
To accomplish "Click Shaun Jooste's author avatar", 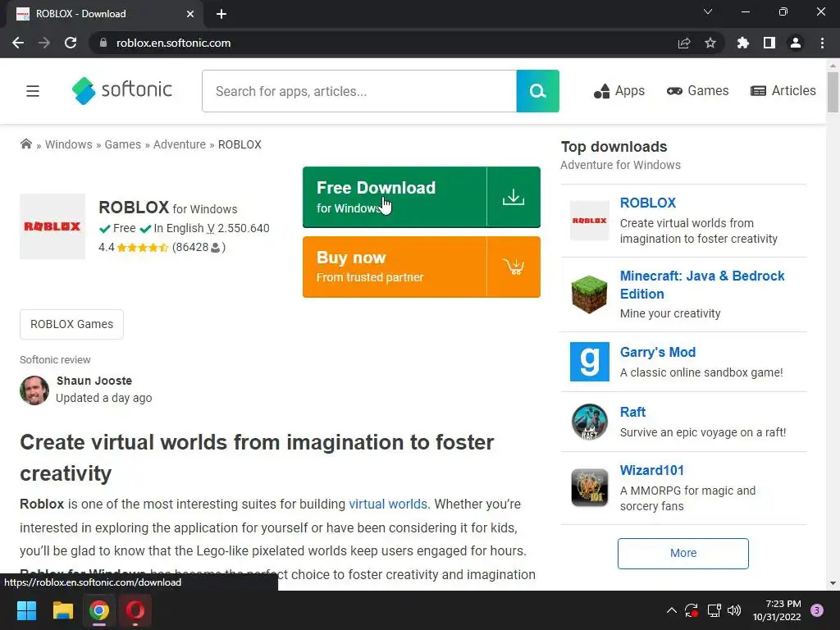I will [x=34, y=390].
